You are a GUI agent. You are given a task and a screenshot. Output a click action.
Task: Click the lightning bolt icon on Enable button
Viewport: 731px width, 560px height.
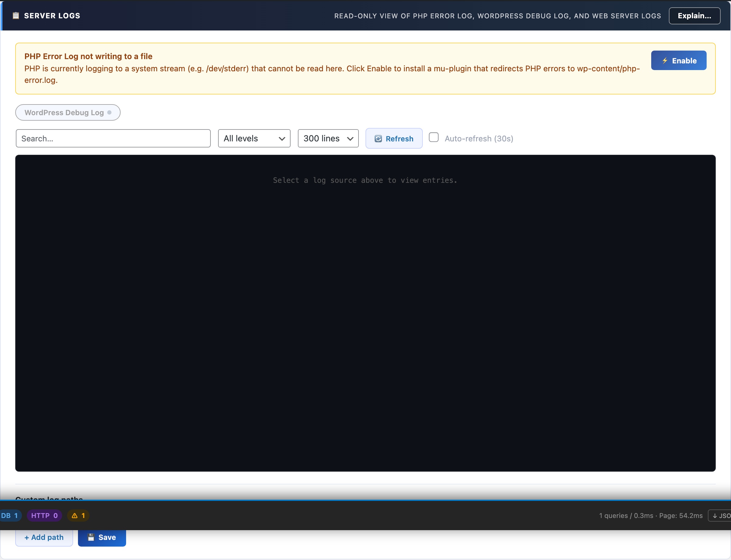(665, 60)
